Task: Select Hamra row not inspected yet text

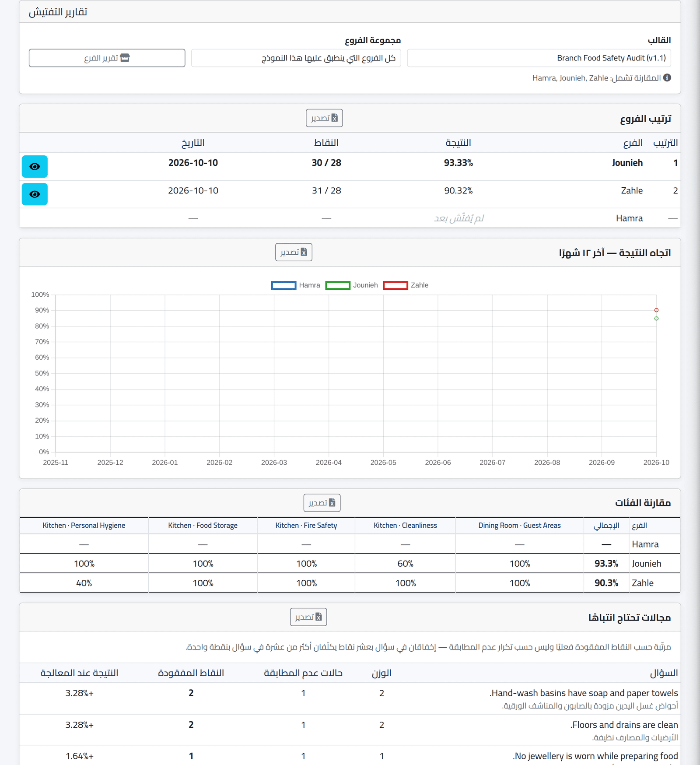Action: (x=458, y=218)
